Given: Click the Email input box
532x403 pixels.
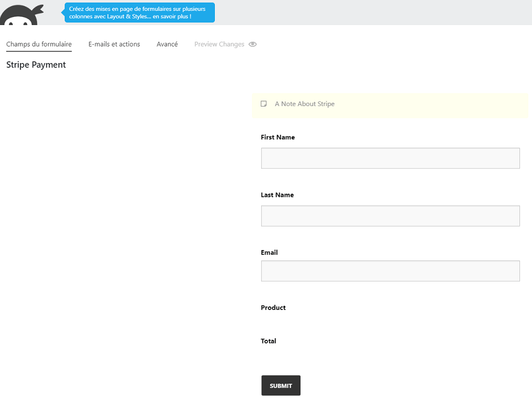Looking at the screenshot, I should 390,271.
